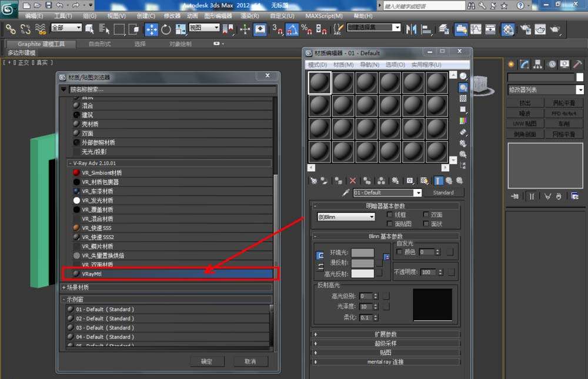Open the Hierarchy tab in command panel
Viewport: 588px width, 379px height.
pyautogui.click(x=538, y=64)
